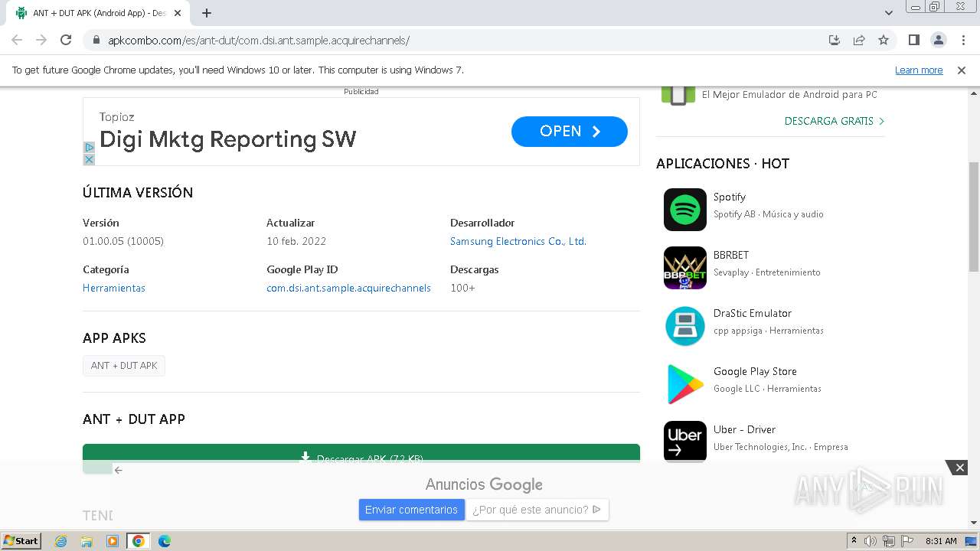Open Chrome three-dot menu
980x551 pixels.
(x=963, y=40)
